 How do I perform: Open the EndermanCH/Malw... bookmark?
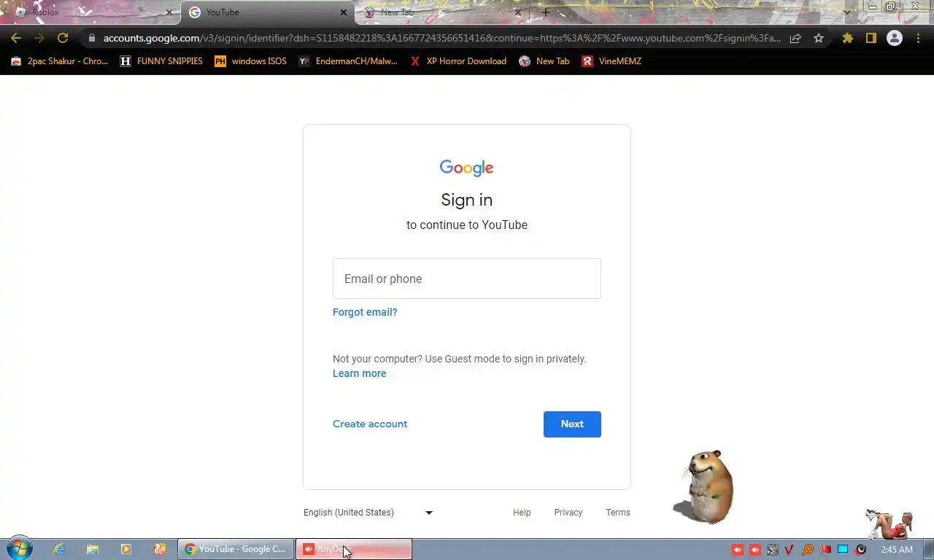tap(348, 61)
